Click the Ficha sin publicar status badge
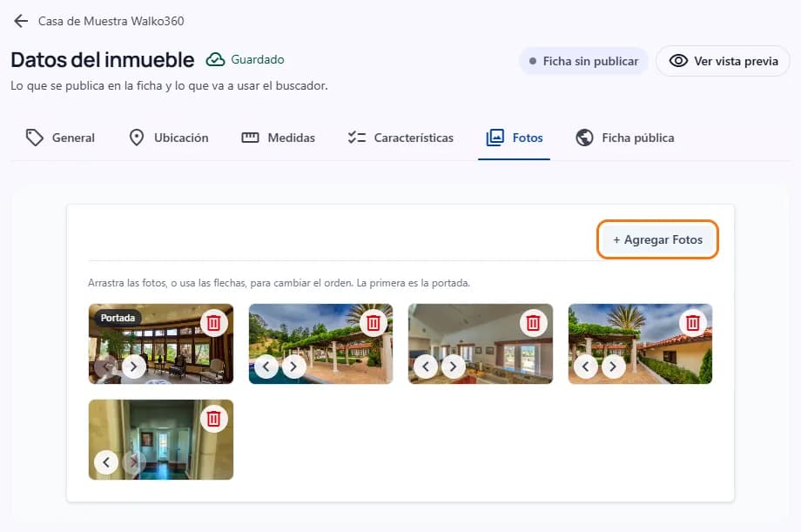 point(583,61)
